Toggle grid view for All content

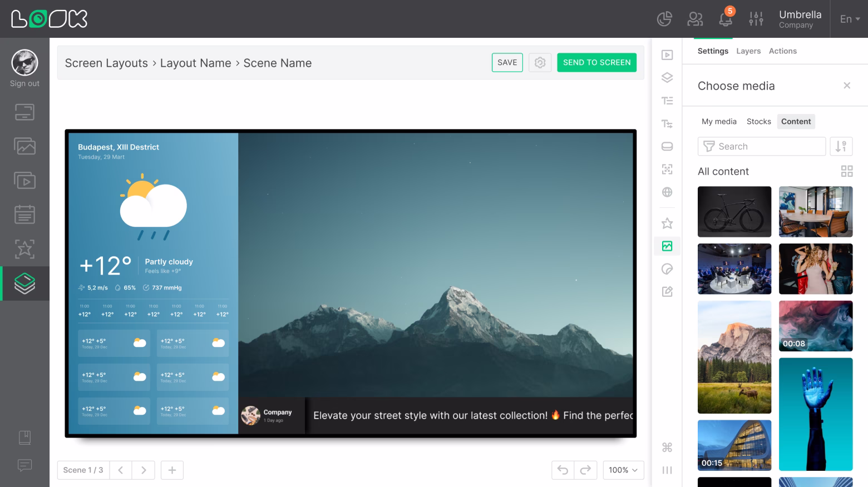(847, 171)
